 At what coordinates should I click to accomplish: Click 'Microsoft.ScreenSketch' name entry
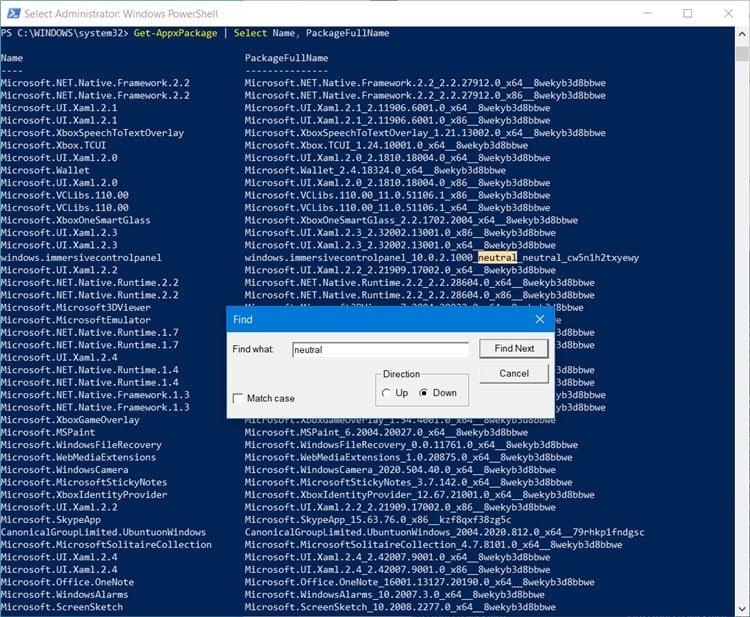pos(62,607)
